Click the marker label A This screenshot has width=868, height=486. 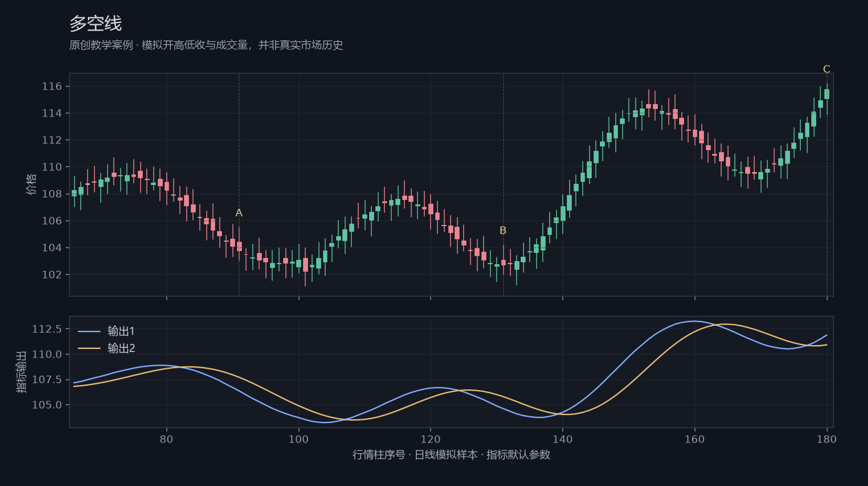pos(239,213)
